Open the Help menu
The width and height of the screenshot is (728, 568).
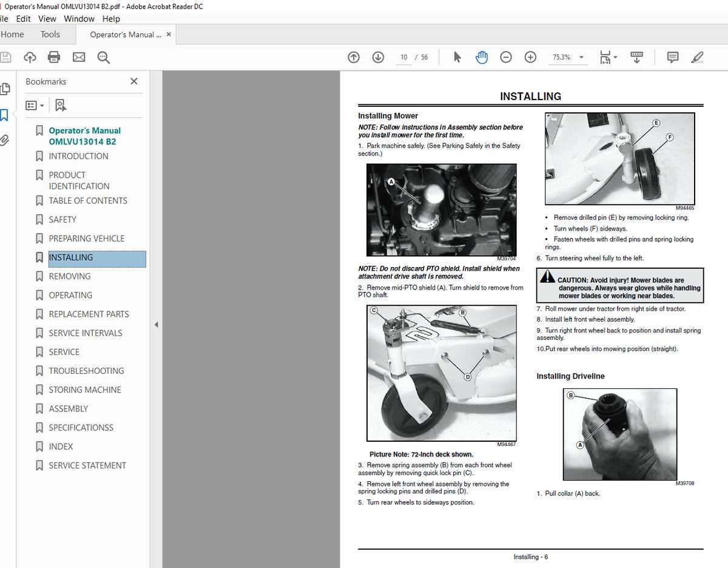point(111,19)
